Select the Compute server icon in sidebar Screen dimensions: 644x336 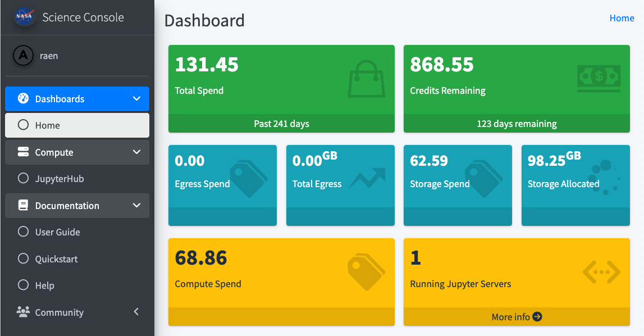point(23,152)
